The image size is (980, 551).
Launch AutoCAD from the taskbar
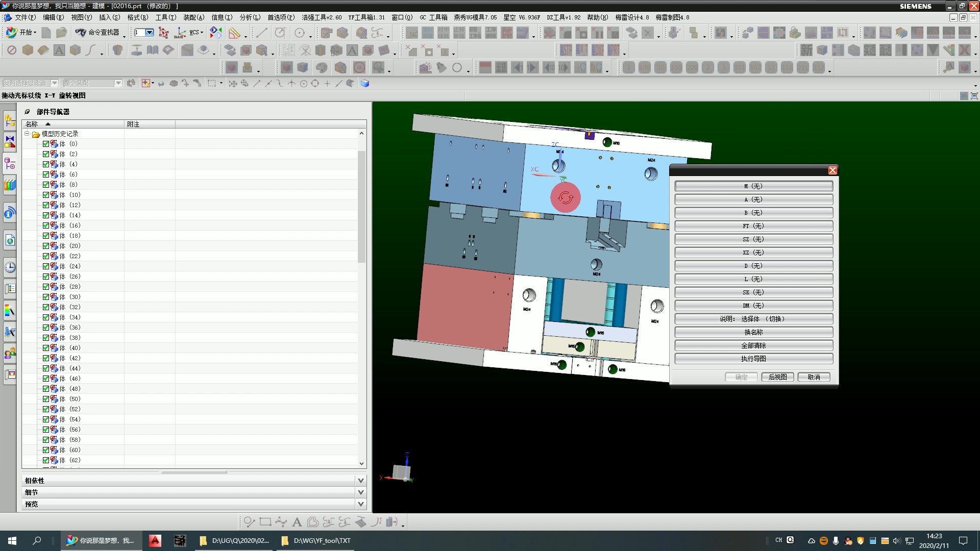tap(155, 541)
